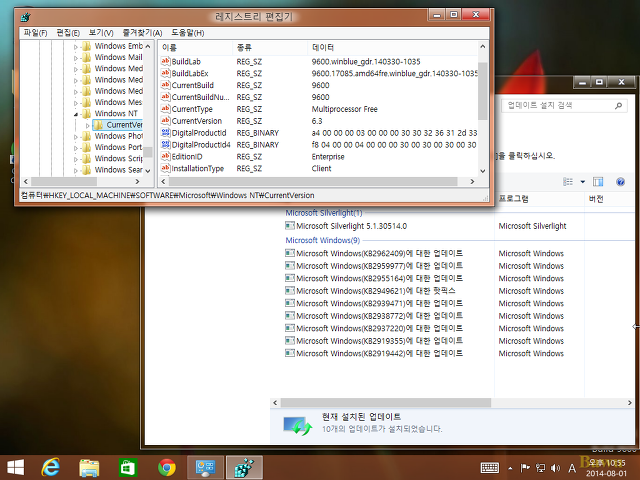
Task: Launch Google Chrome from taskbar
Action: [x=167, y=468]
